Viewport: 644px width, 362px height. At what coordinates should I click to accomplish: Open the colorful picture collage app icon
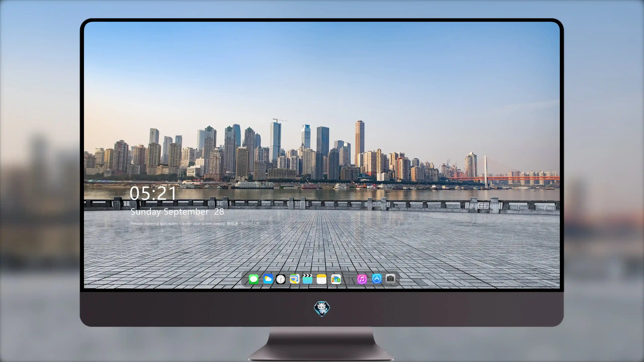[336, 279]
